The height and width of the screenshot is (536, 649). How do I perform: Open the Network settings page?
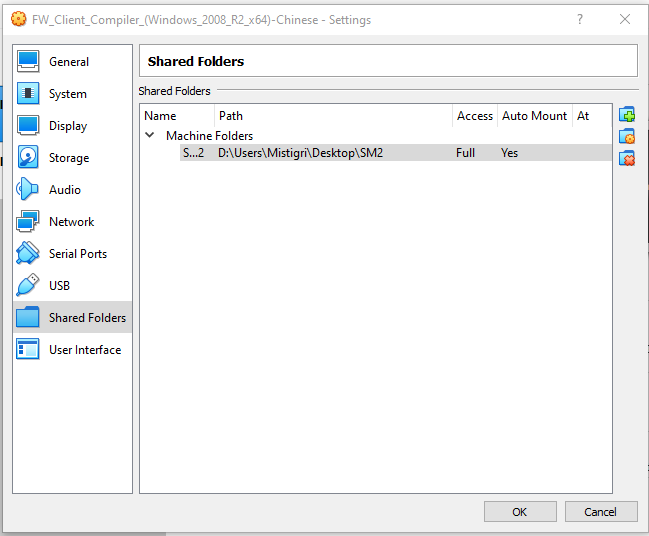pyautogui.click(x=72, y=221)
